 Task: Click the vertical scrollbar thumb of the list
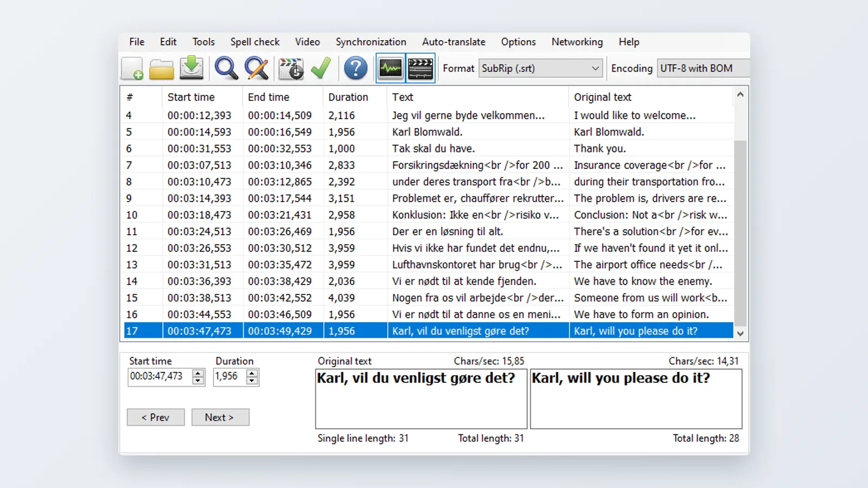(740, 233)
